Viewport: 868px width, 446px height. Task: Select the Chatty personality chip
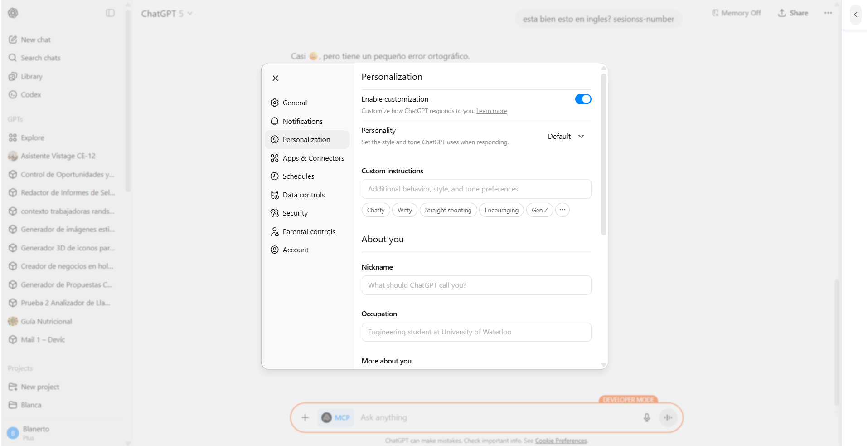[375, 210]
